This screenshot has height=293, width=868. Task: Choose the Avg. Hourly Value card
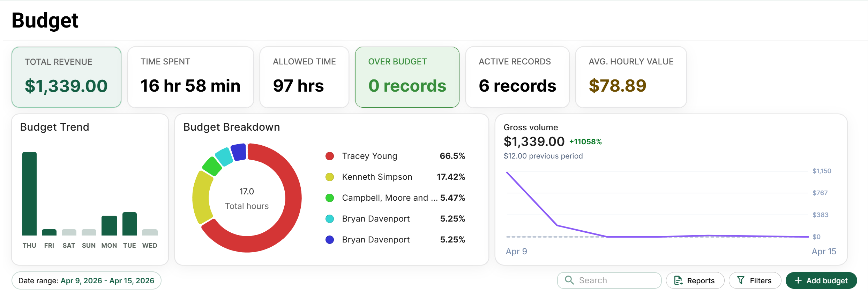631,77
